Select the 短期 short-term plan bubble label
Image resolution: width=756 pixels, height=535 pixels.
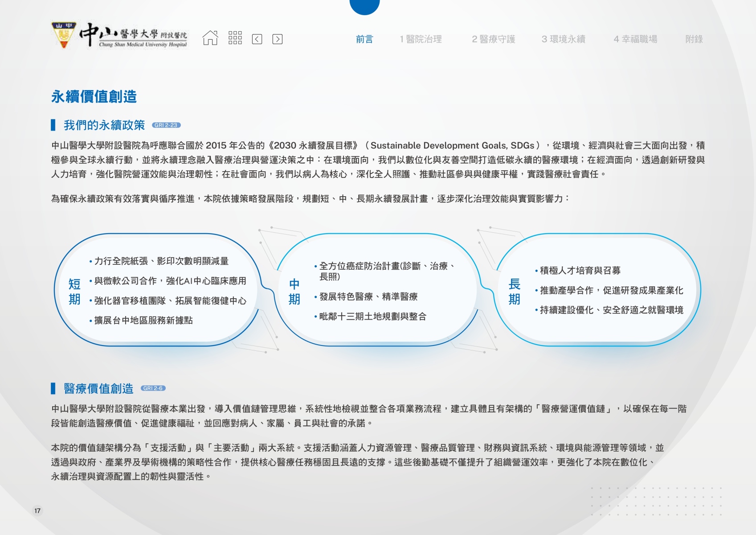(74, 292)
